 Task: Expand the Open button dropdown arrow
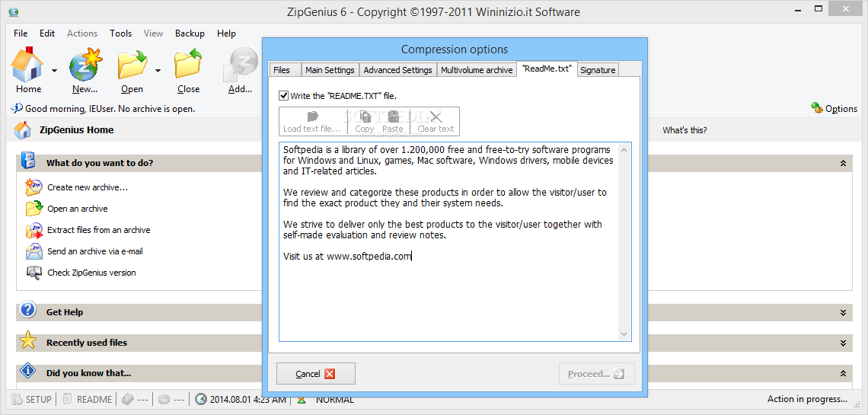(158, 70)
